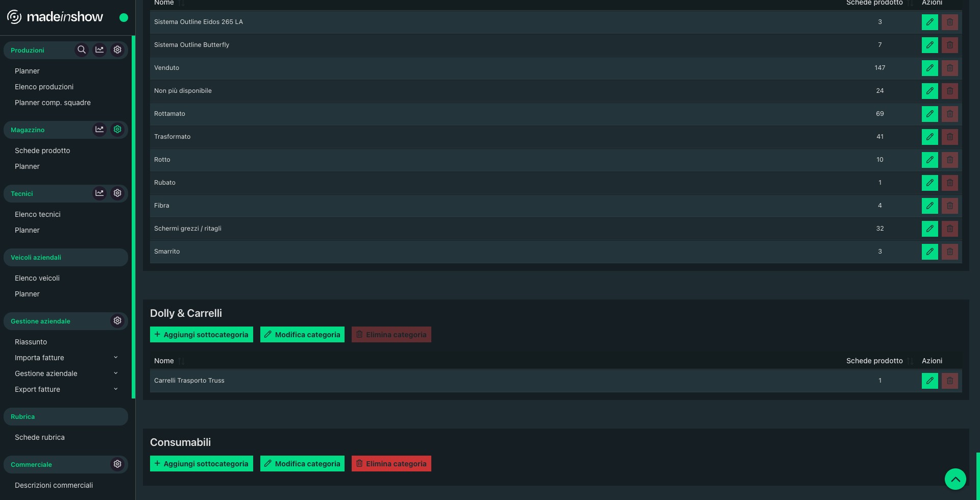Image resolution: width=980 pixels, height=500 pixels.
Task: Click Elimina categoria under Consumabili
Action: tap(391, 464)
